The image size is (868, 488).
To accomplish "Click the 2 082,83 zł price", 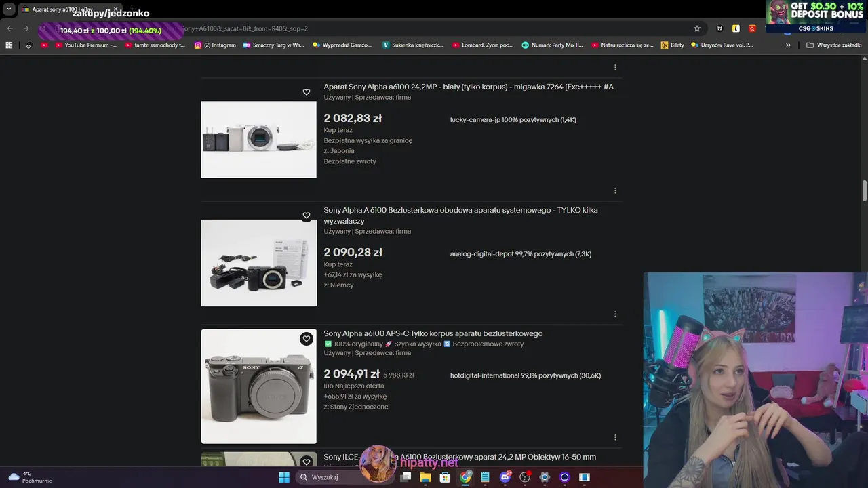I will 353,118.
